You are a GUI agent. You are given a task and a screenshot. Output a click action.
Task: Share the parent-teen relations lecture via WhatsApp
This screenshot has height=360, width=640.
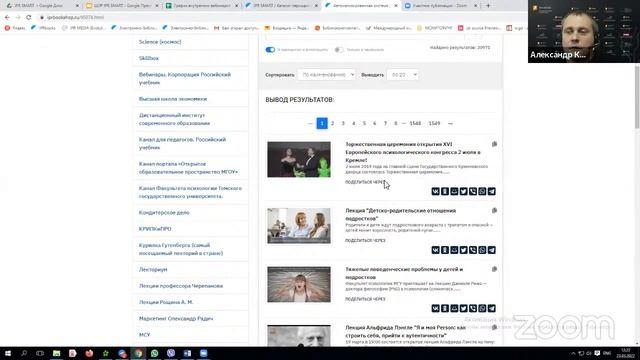pos(482,250)
